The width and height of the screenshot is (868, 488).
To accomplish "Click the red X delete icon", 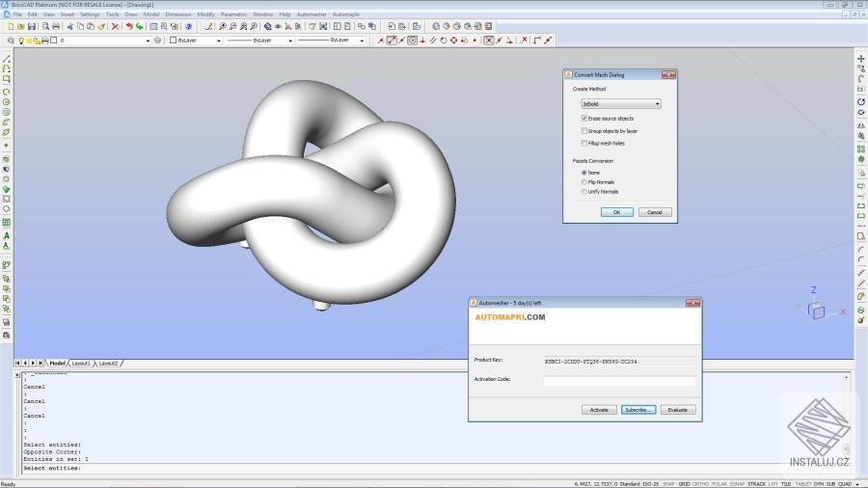I will pos(115,26).
